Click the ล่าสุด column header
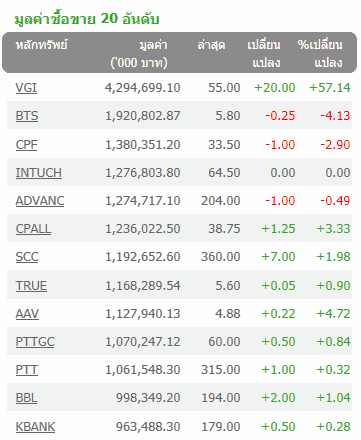Image resolution: width=361 pixels, height=440 pixels. click(211, 44)
